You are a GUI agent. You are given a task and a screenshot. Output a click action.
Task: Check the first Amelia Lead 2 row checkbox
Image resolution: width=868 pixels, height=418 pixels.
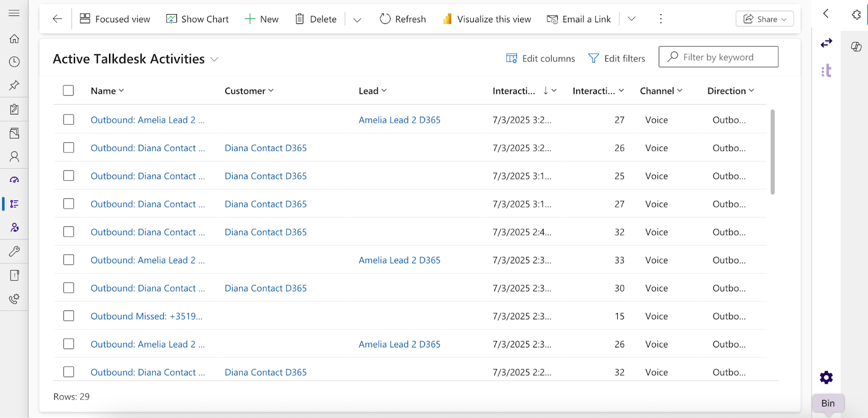pyautogui.click(x=68, y=119)
